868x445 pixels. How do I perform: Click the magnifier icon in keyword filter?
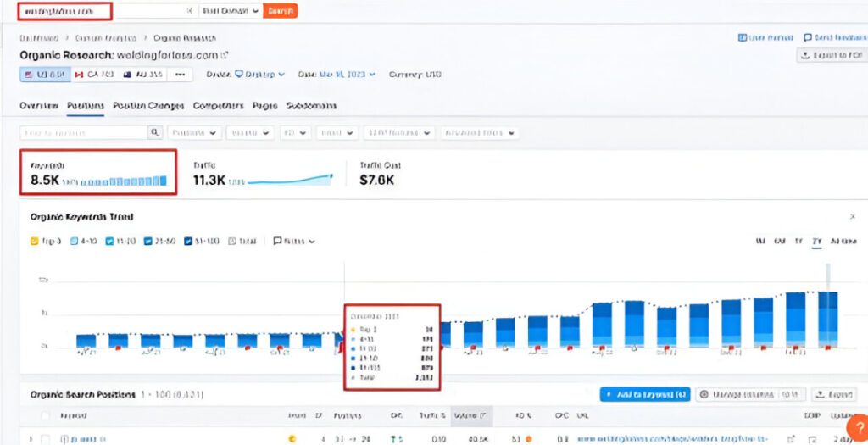[x=155, y=133]
